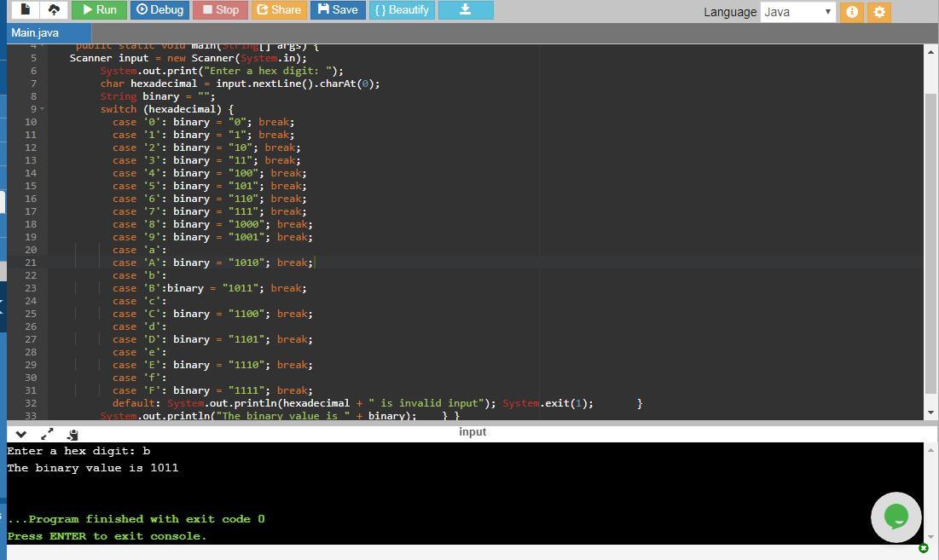Clear the console output with the eraser icon
This screenshot has height=560, width=939.
72,434
